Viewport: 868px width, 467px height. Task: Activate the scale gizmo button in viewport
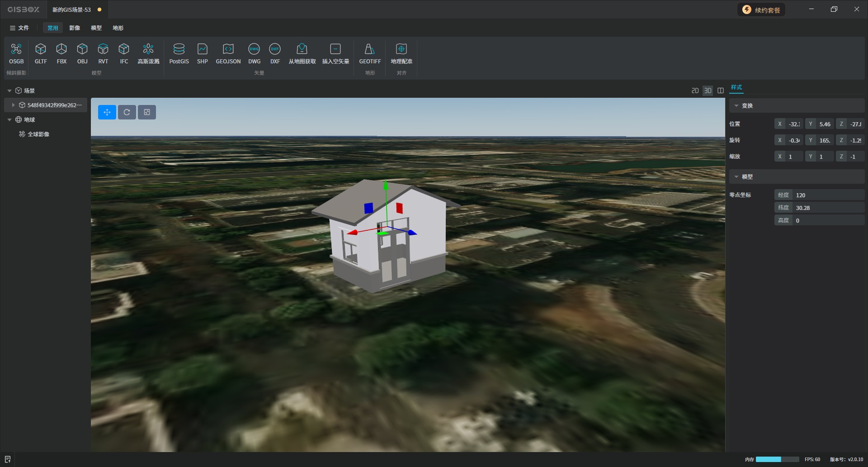point(147,112)
